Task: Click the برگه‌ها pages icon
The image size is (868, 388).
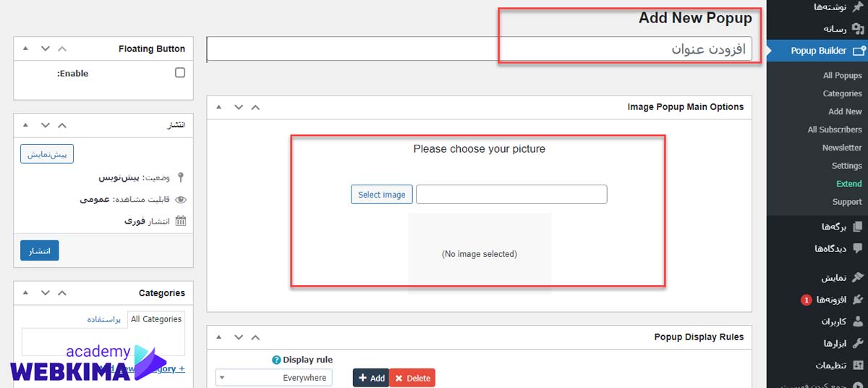Action: 858,227
